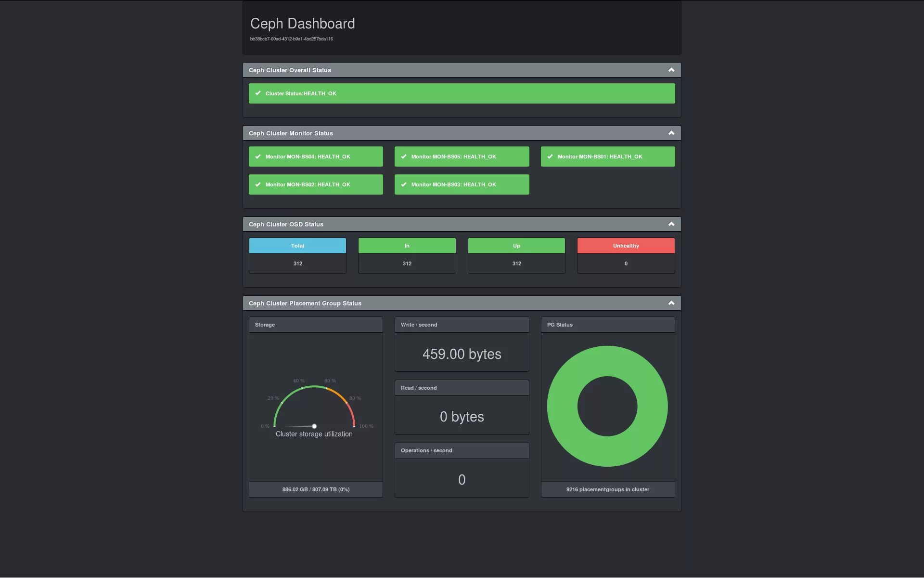Screen dimensions: 924x578
Task: Click the checkmark icon on Monitor MON-BS03
Action: pyautogui.click(x=404, y=184)
